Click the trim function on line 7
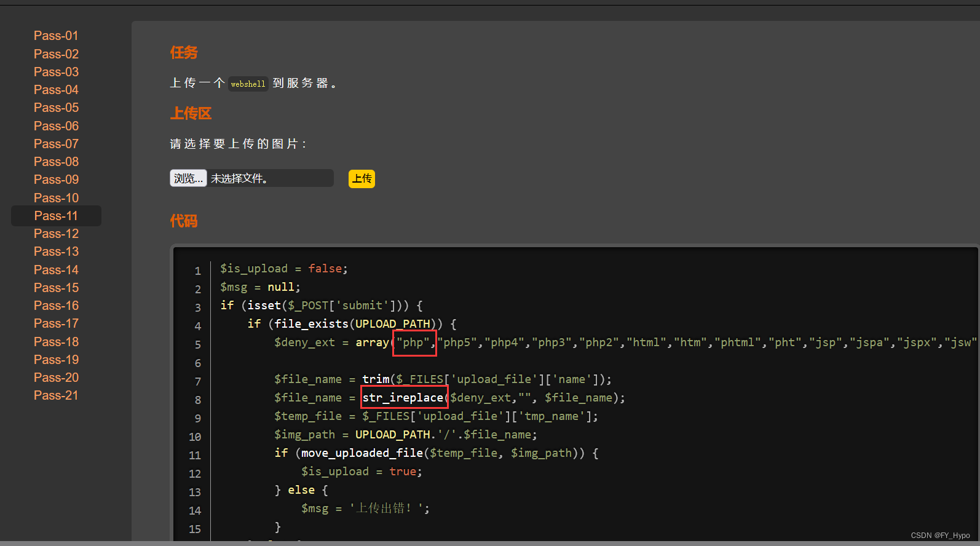 coord(376,379)
